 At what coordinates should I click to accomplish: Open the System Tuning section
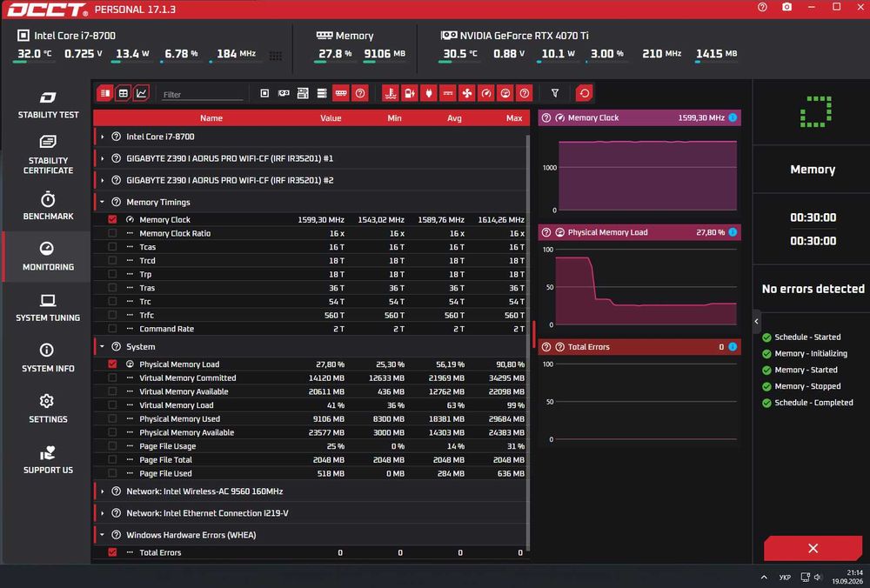click(48, 308)
